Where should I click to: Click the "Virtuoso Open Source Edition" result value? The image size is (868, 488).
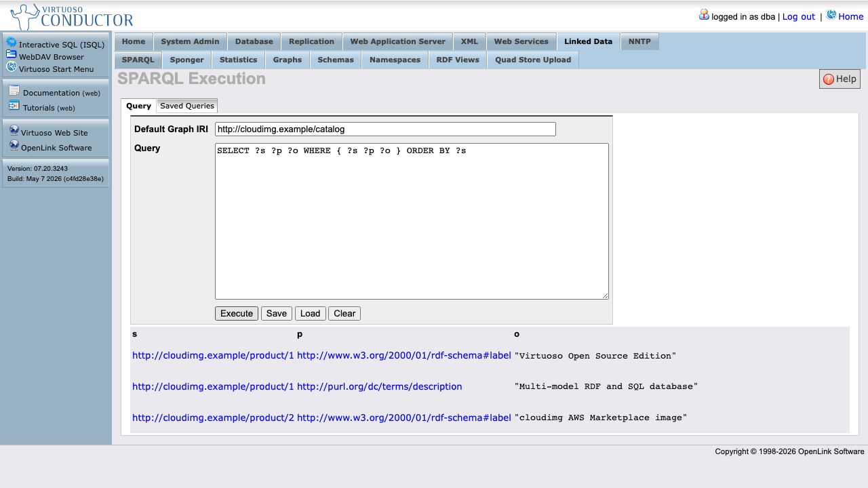[595, 356]
